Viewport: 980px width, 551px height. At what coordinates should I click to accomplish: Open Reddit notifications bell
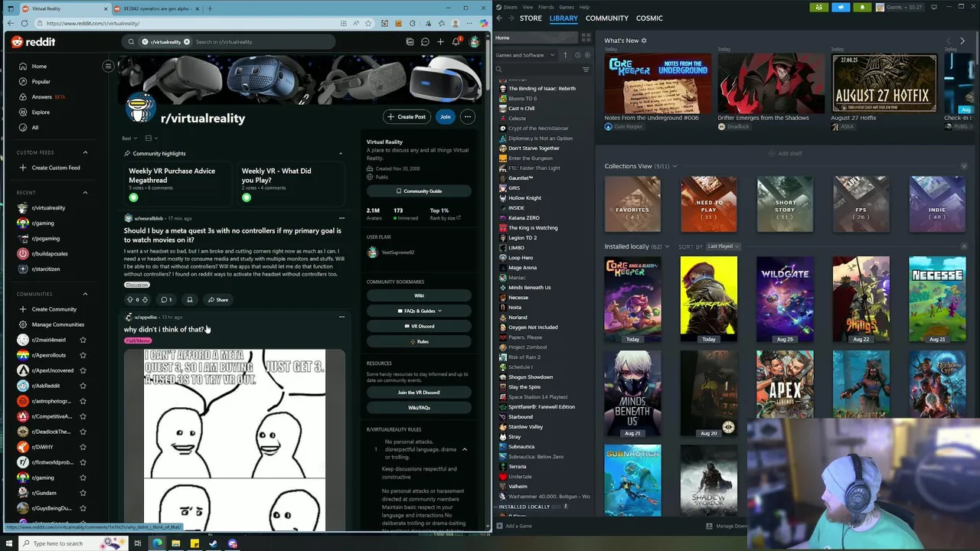(x=456, y=42)
